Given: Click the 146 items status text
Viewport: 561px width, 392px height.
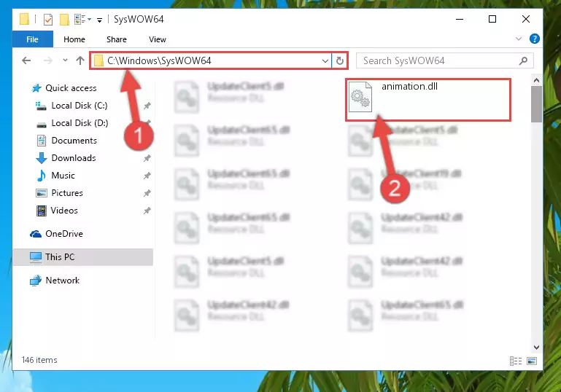Looking at the screenshot, I should pyautogui.click(x=39, y=360).
